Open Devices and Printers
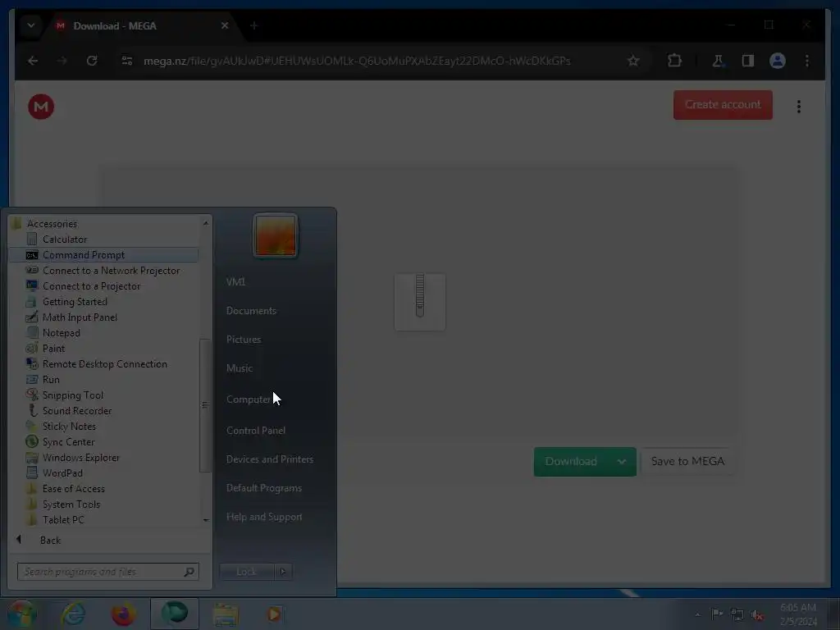The image size is (840, 630). pos(269,459)
